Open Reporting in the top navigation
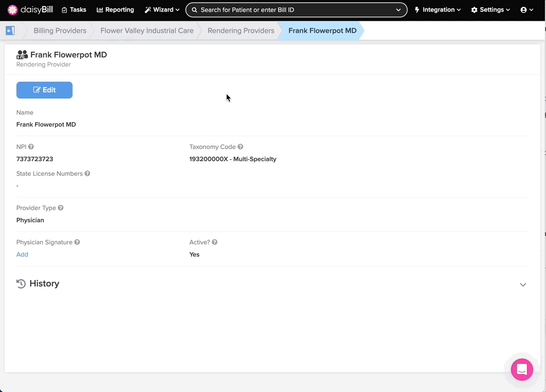Viewport: 546px width, 392px height. [x=115, y=10]
